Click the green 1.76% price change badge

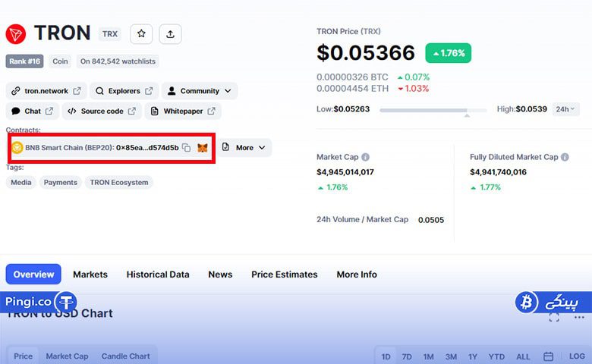pos(448,53)
